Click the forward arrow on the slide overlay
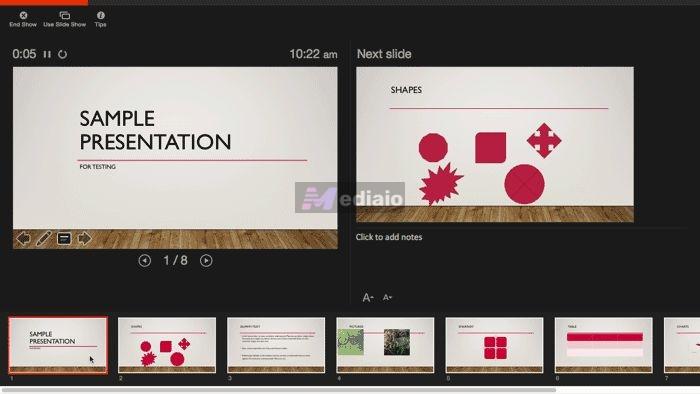700x394 pixels. (x=84, y=238)
